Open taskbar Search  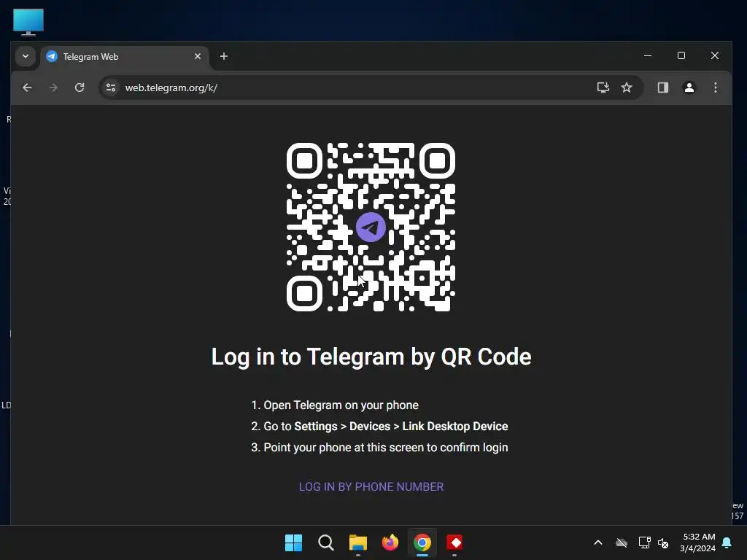click(x=326, y=542)
